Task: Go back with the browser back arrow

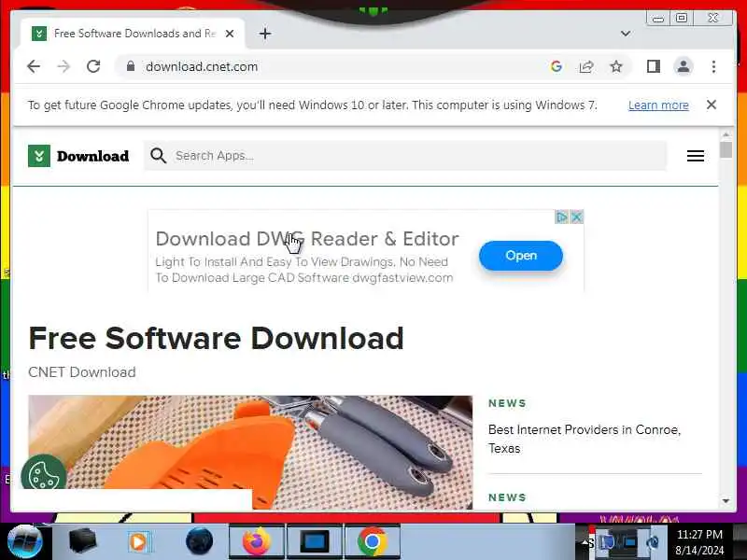Action: 34,66
